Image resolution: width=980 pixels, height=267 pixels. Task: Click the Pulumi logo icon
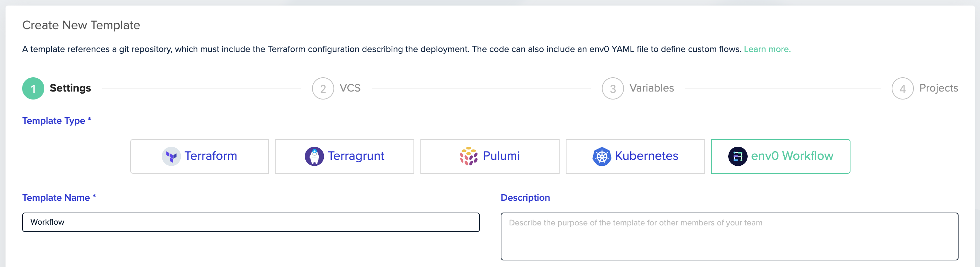pos(468,156)
